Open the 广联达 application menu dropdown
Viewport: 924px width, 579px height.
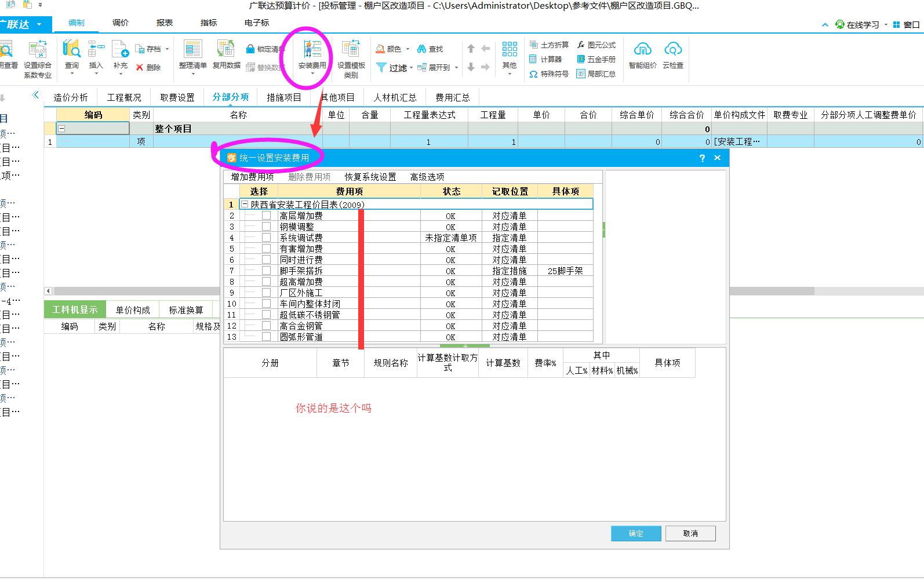39,24
